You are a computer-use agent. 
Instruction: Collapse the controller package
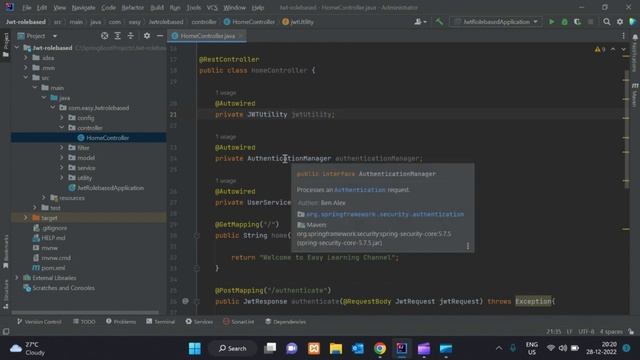[62, 128]
